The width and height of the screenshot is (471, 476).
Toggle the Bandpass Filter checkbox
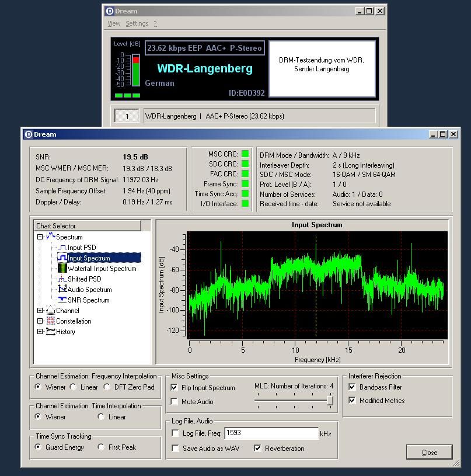352,387
